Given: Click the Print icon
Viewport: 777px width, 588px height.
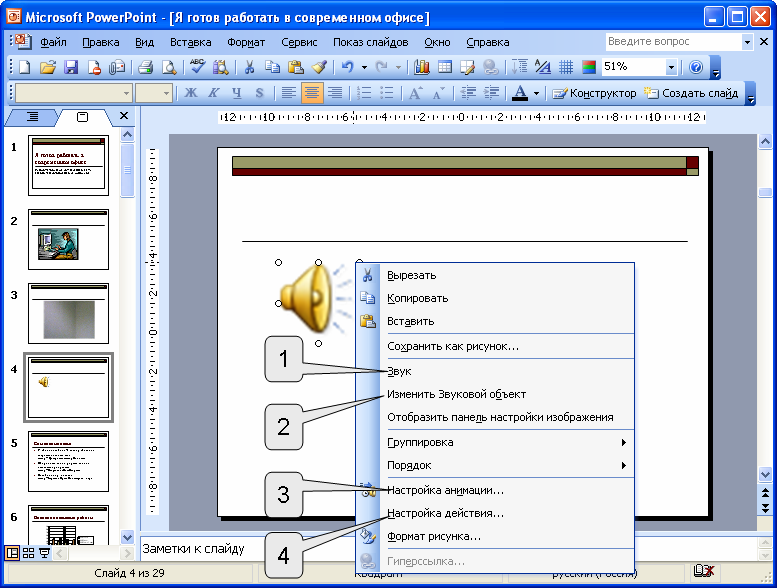Looking at the screenshot, I should pyautogui.click(x=146, y=67).
